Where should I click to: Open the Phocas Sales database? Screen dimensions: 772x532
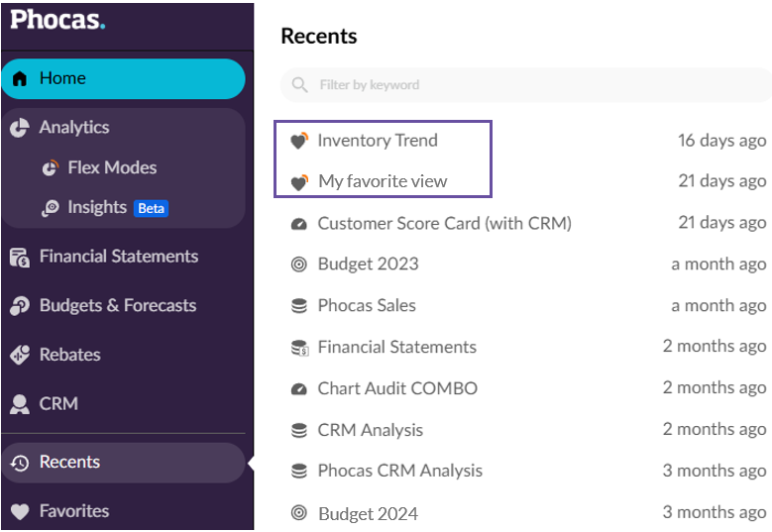pyautogui.click(x=366, y=305)
